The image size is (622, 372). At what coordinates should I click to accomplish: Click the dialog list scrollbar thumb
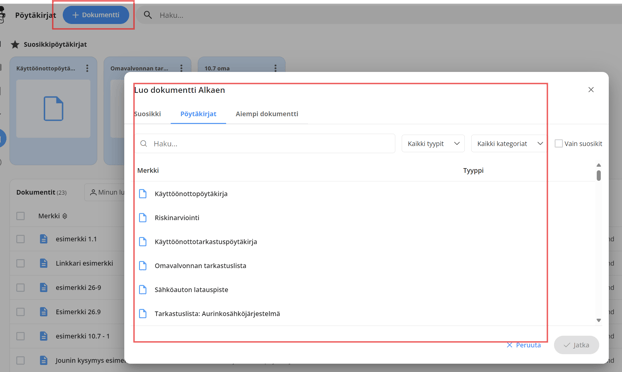599,175
